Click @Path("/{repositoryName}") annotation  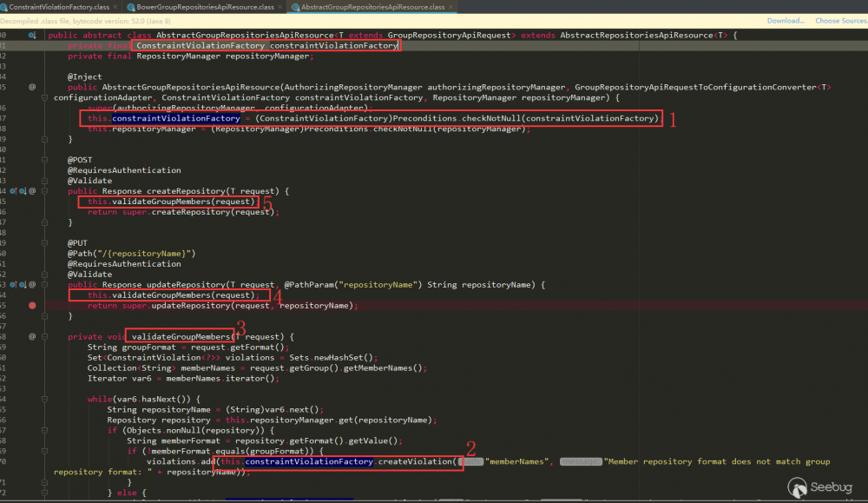131,254
